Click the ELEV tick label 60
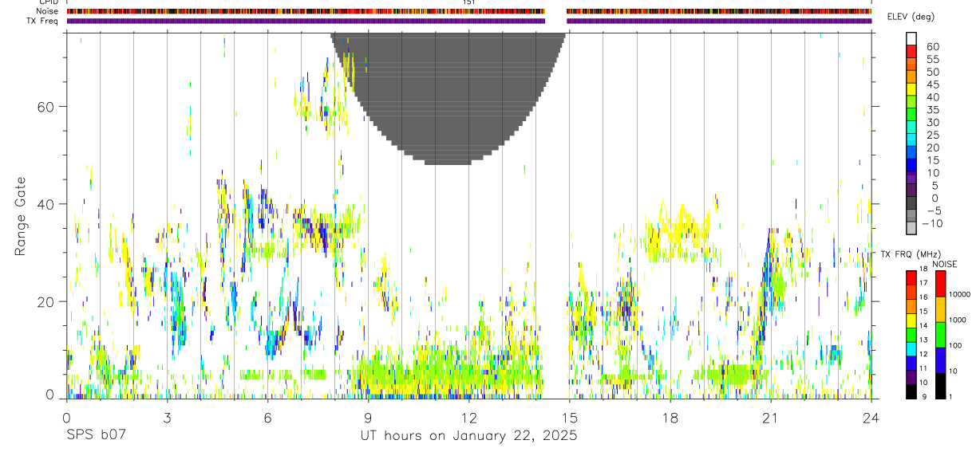The image size is (980, 452). (x=931, y=47)
